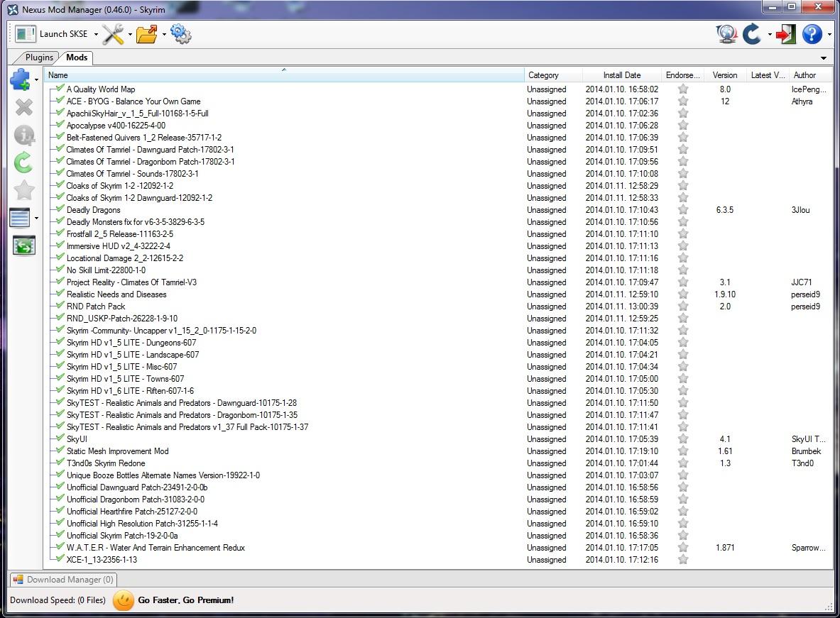Screen dimensions: 840x618
Task: Endorse star for ACE - BYOG row
Action: (x=683, y=101)
